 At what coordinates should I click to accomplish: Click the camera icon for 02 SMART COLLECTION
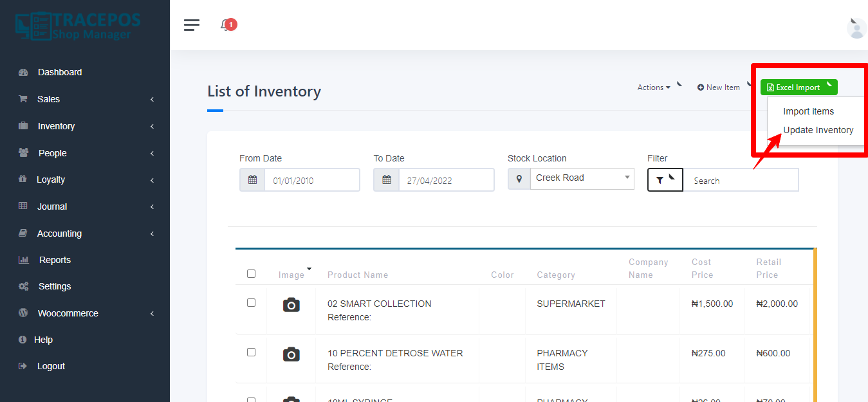291,304
